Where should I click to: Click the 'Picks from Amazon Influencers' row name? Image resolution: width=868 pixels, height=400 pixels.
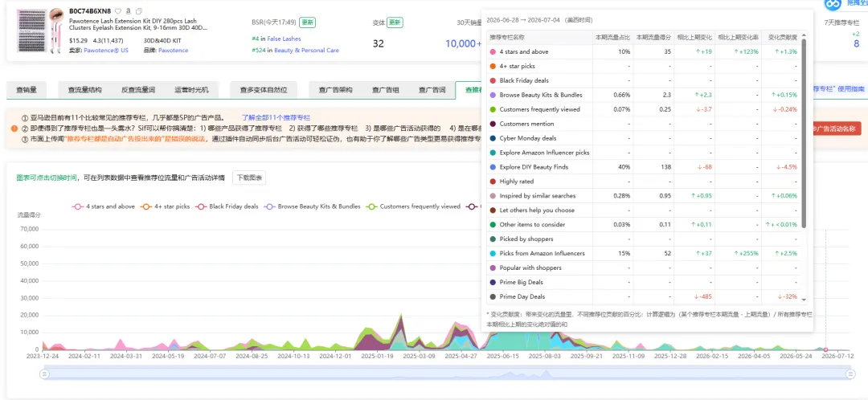(542, 253)
